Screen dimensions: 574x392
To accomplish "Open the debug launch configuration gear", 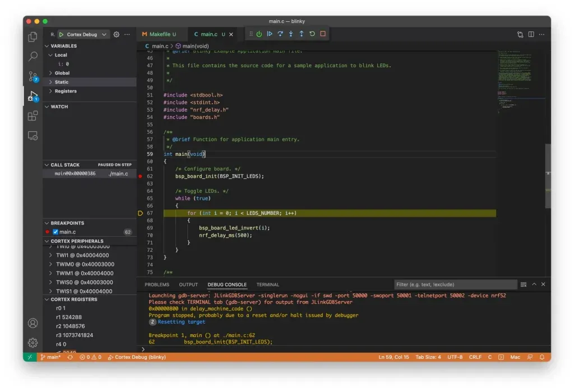I will coord(117,34).
